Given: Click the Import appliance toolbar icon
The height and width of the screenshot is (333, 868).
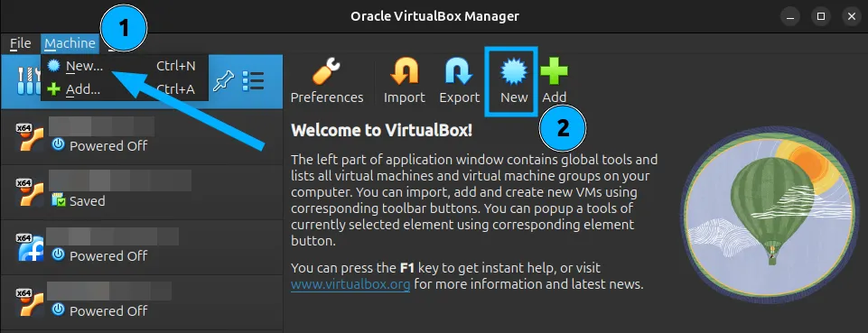Looking at the screenshot, I should point(404,80).
